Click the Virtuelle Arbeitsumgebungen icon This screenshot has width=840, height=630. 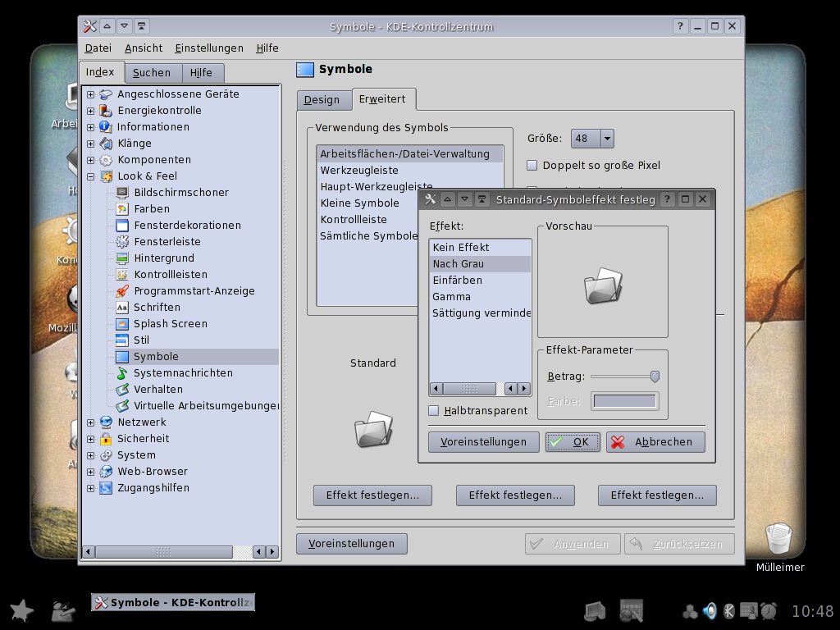[122, 405]
